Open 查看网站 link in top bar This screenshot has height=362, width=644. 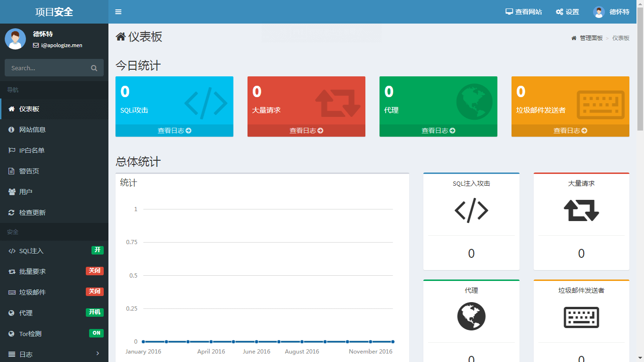click(x=524, y=12)
